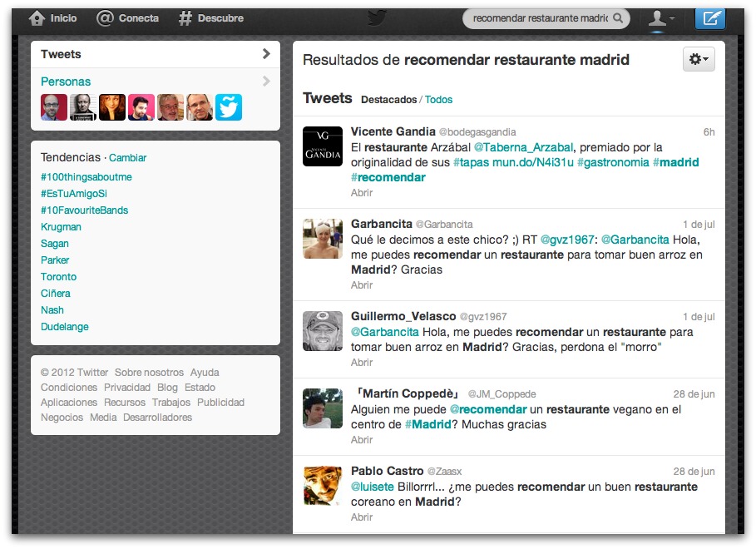756x549 pixels.
Task: Expand the Tweets section chevron
Action: (x=266, y=54)
